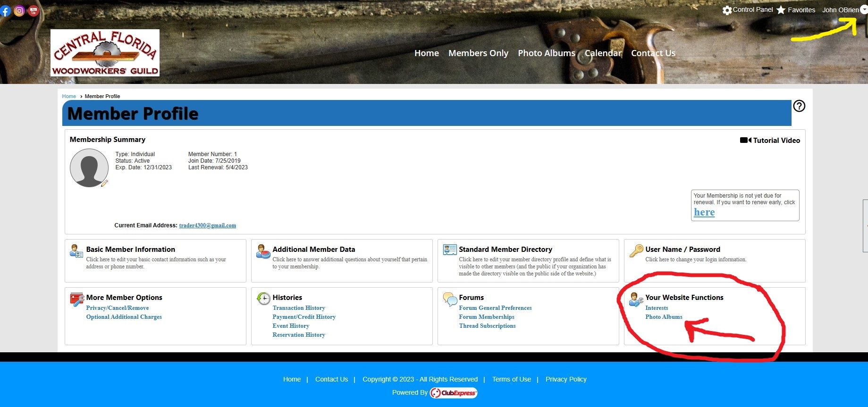868x407 pixels.
Task: Open the Reservation History link
Action: (x=299, y=335)
